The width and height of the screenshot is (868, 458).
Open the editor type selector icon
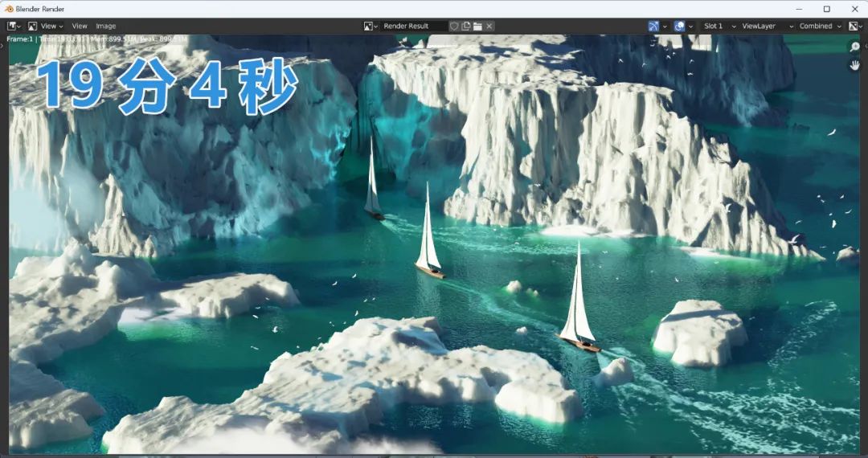14,26
